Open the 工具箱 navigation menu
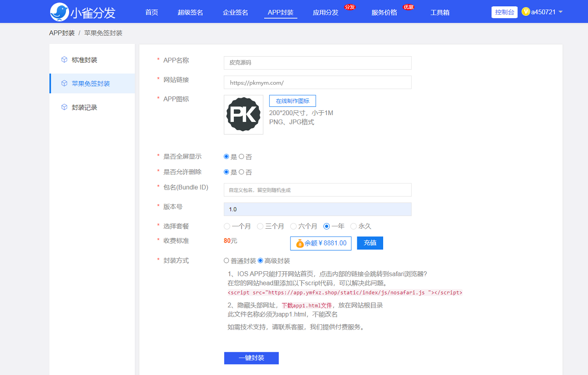The height and width of the screenshot is (375, 588). pyautogui.click(x=440, y=13)
